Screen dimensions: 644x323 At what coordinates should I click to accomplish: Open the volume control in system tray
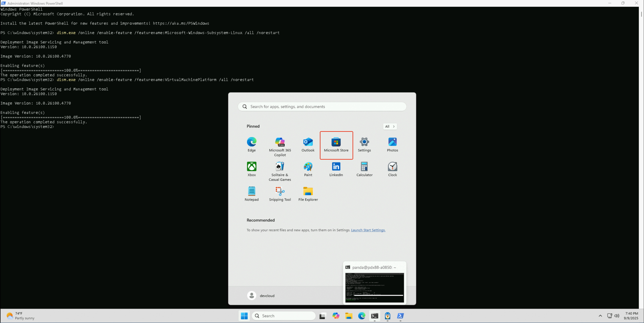coord(616,316)
